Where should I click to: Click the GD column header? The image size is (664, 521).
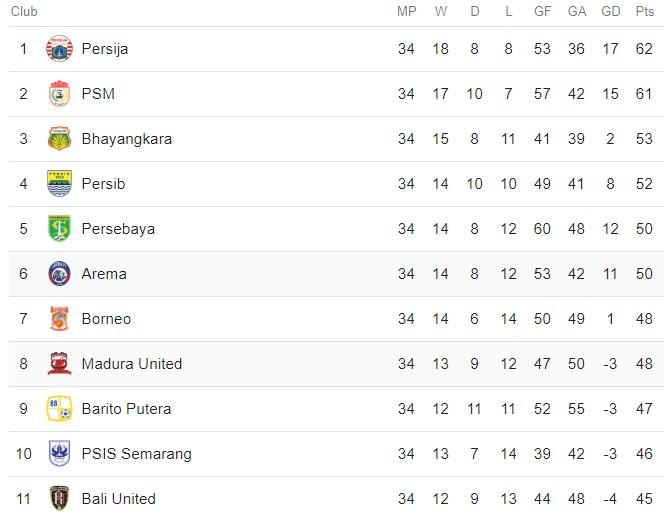[611, 12]
